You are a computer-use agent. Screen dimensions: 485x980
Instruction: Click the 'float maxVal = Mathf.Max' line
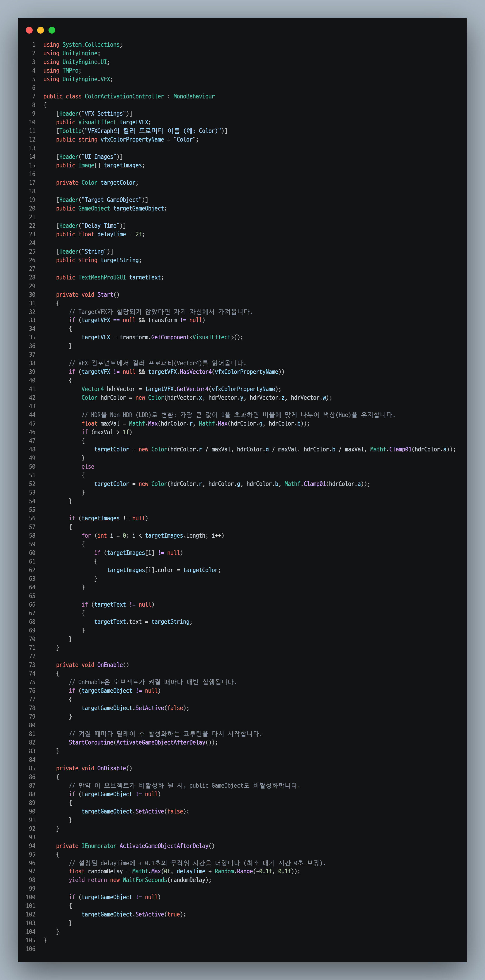coord(196,424)
